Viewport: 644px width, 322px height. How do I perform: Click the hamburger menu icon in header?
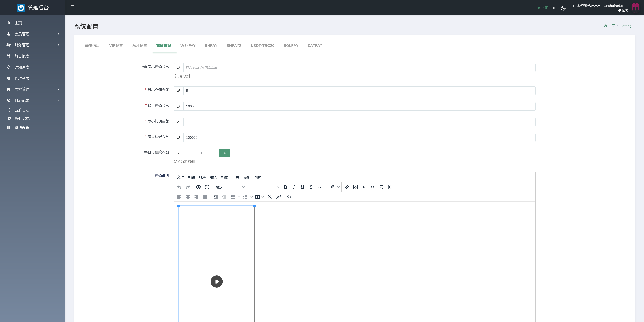[72, 7]
